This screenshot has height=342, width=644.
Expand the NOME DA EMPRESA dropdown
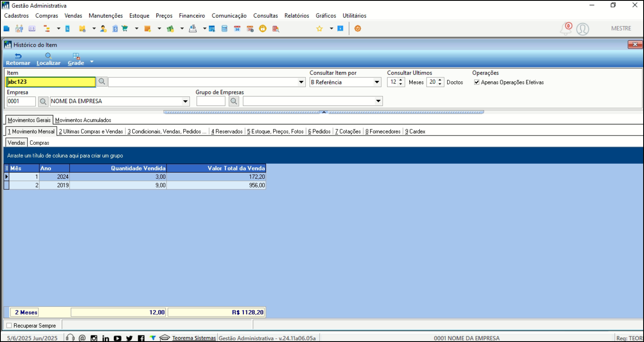coord(185,101)
